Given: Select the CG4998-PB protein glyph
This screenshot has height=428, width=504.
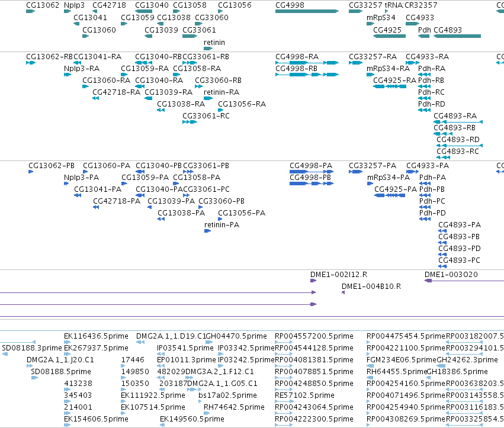Looking at the screenshot, I should [312, 184].
